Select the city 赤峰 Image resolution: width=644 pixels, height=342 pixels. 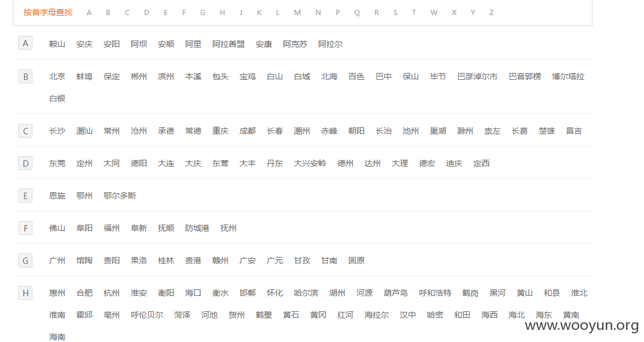[329, 131]
